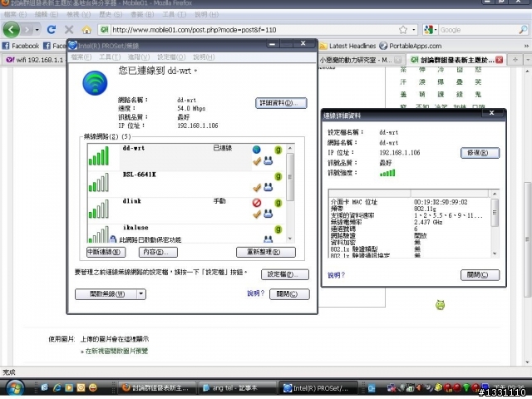
Task: Click globe connected icon on dd-wrt row
Action: tap(257, 150)
